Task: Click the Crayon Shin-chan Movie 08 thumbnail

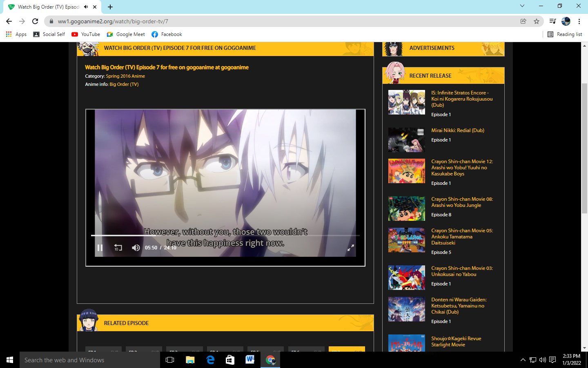Action: pyautogui.click(x=406, y=209)
